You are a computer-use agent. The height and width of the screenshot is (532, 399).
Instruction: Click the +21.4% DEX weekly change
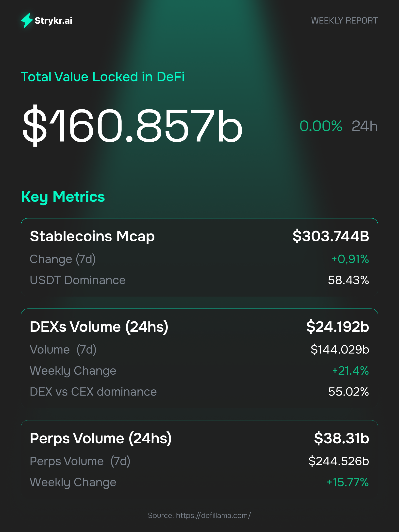click(x=350, y=371)
